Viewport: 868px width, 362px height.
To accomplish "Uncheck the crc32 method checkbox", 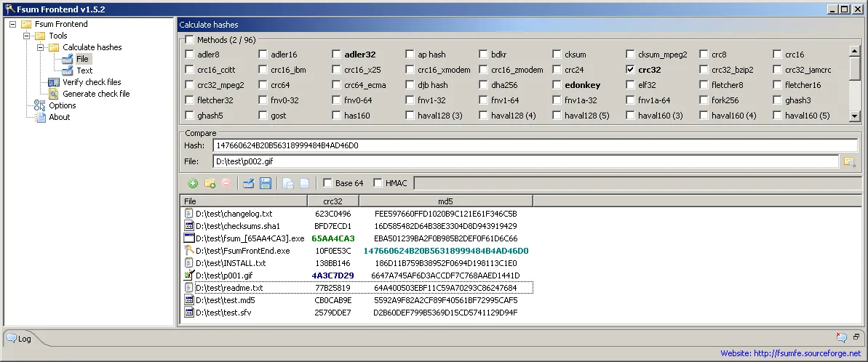I will 631,70.
